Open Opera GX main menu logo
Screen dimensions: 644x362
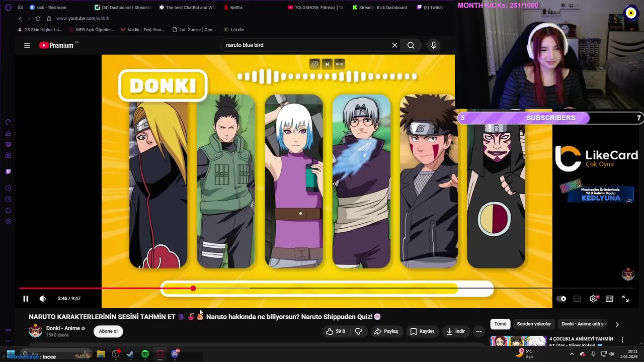click(x=8, y=8)
